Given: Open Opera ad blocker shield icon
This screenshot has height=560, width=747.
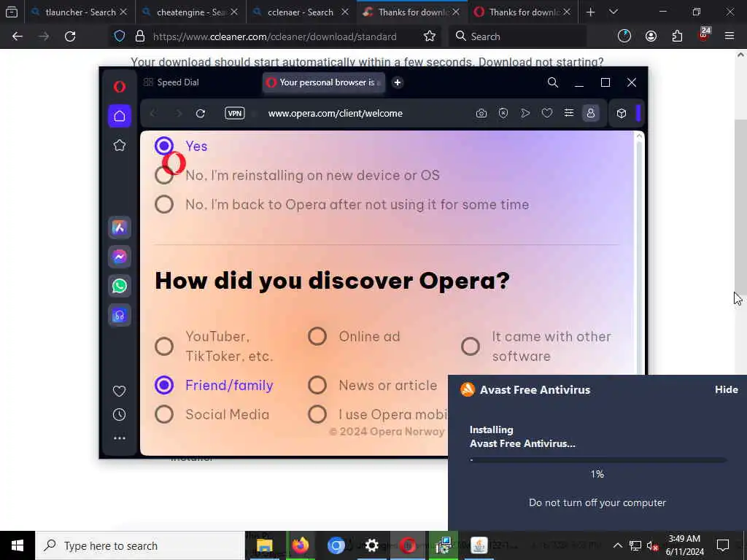Looking at the screenshot, I should tap(503, 113).
